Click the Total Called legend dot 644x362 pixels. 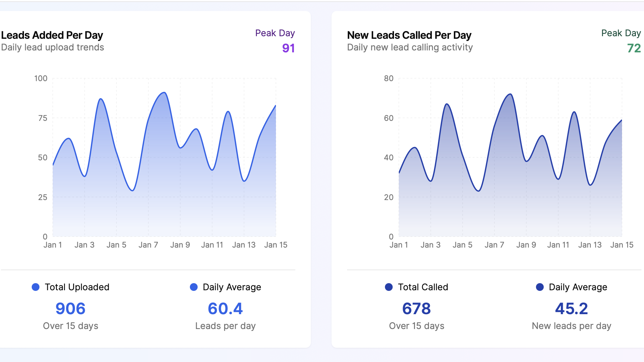[x=389, y=287]
